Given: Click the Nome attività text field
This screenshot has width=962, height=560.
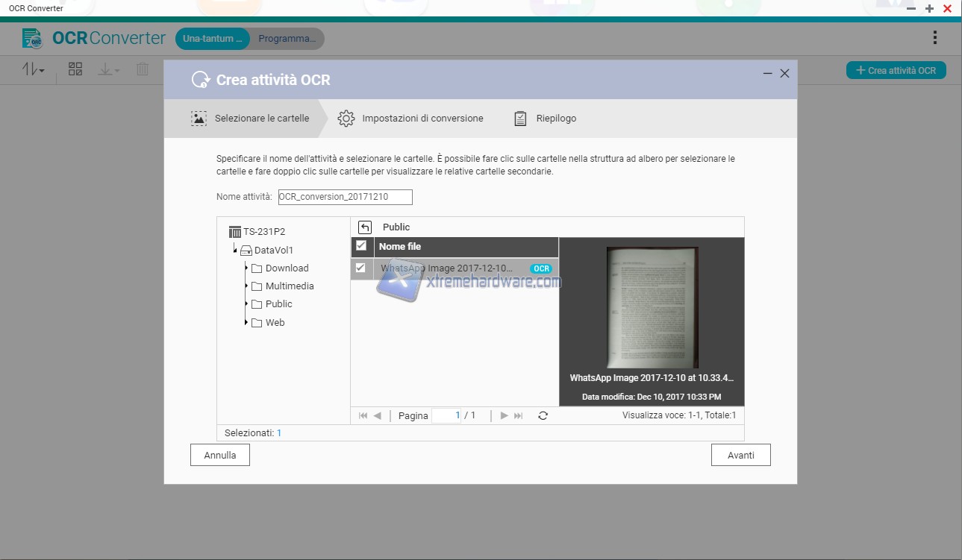Looking at the screenshot, I should pyautogui.click(x=345, y=197).
